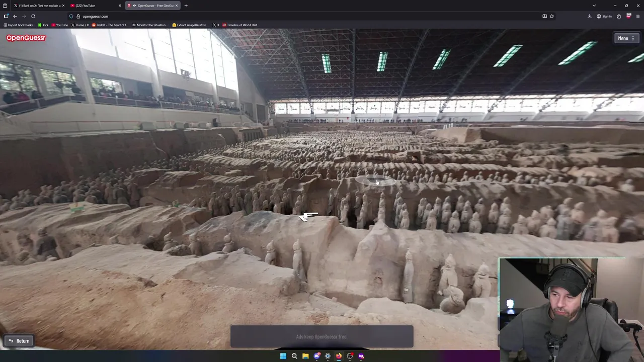Open the Monitor the Situation bookmark
Screen dimensions: 644x362
(150, 25)
